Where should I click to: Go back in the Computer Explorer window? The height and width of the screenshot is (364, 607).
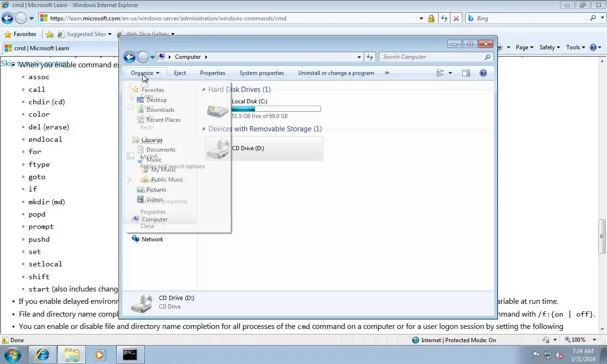point(129,57)
